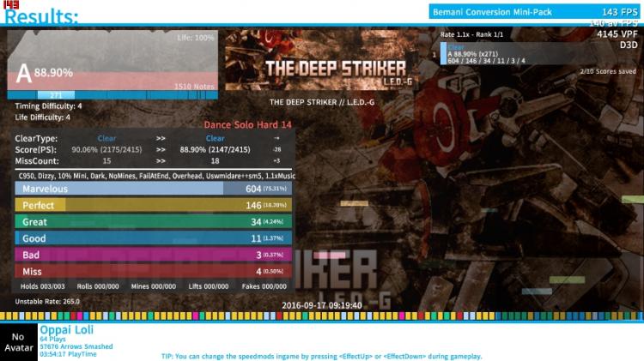Click the 'Timing Difficulty: 4' label

coord(48,105)
